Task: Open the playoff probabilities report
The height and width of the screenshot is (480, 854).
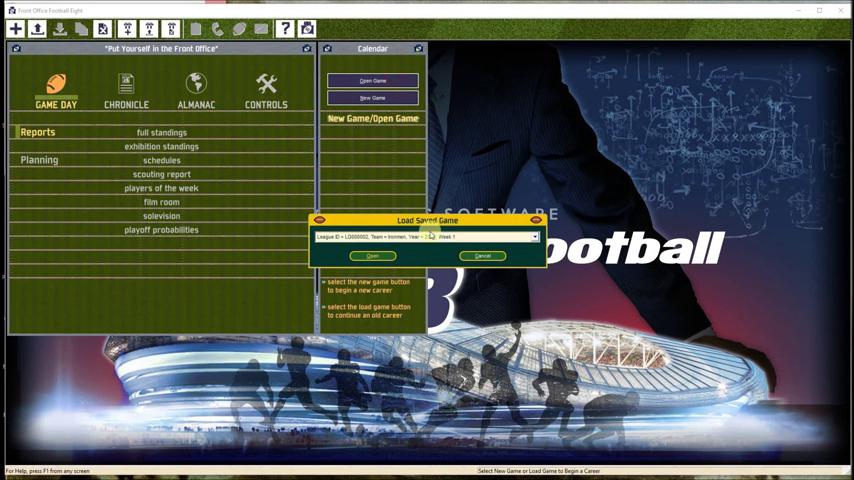Action: click(162, 230)
